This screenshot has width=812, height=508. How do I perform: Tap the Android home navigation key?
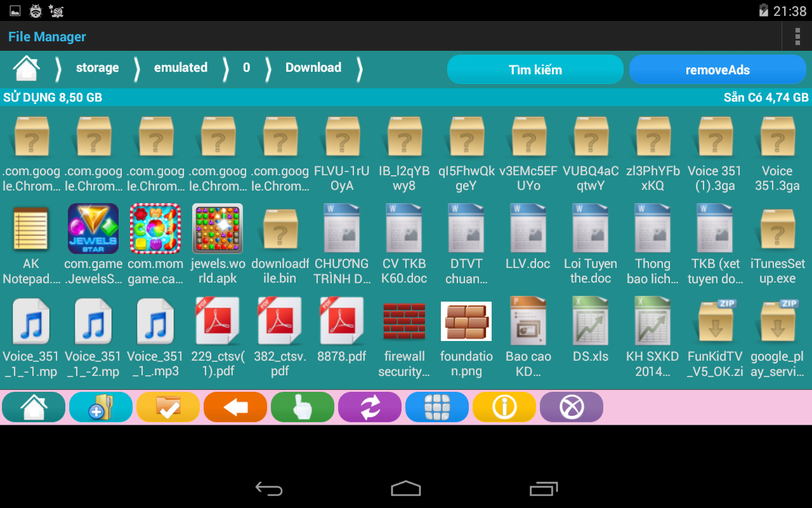point(406,488)
